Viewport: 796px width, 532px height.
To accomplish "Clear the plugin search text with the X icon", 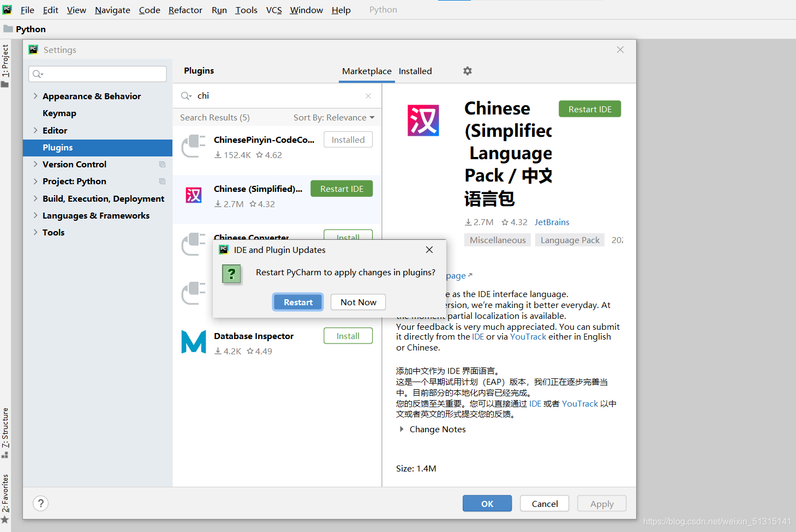I will coord(368,96).
